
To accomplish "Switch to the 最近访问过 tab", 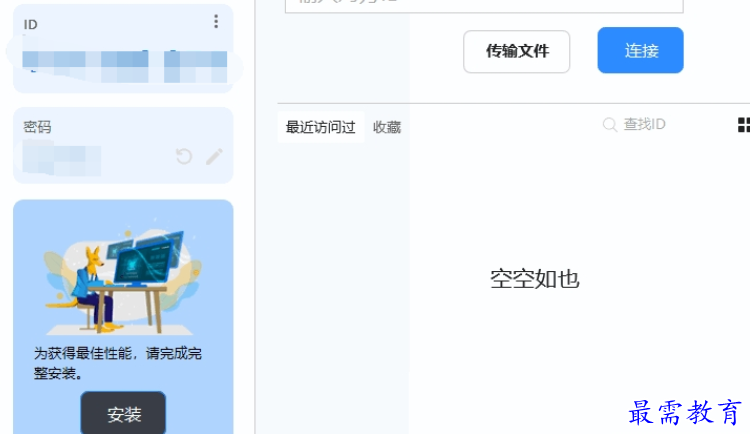I will pos(320,127).
